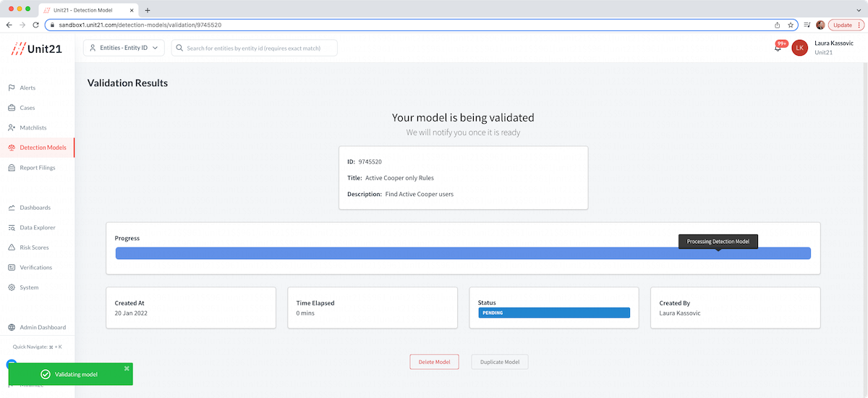This screenshot has height=398, width=868.
Task: Click the blue validation progress bar
Action: coord(463,253)
